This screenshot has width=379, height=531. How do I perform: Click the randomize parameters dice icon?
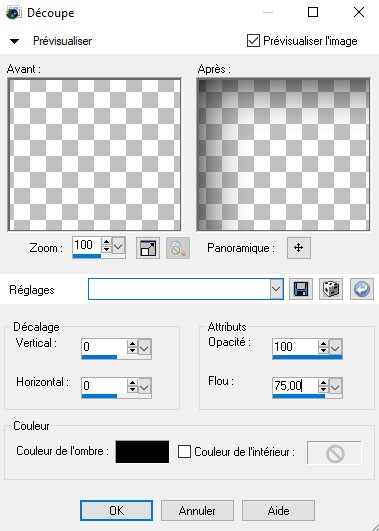click(x=331, y=289)
